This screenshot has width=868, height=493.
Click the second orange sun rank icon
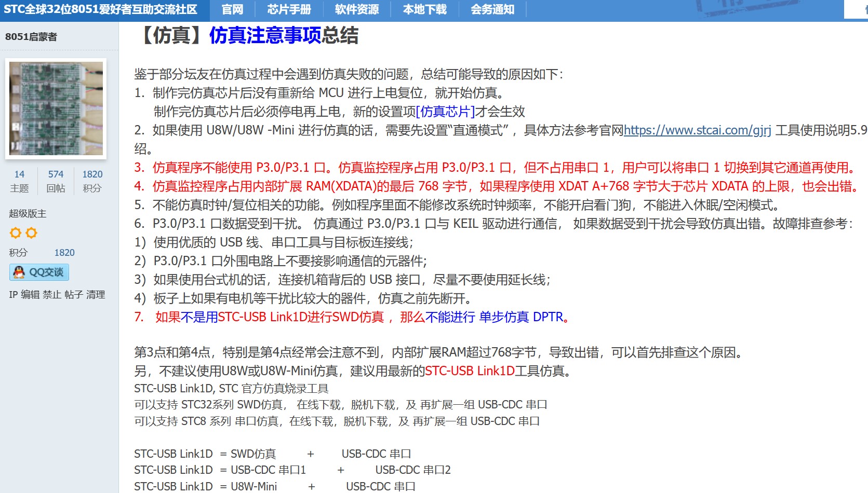click(32, 233)
